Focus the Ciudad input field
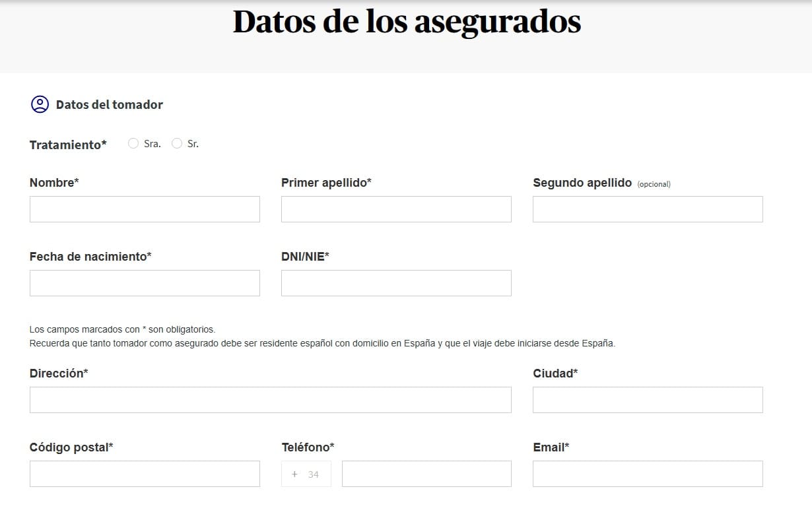812x522 pixels. pyautogui.click(x=648, y=400)
